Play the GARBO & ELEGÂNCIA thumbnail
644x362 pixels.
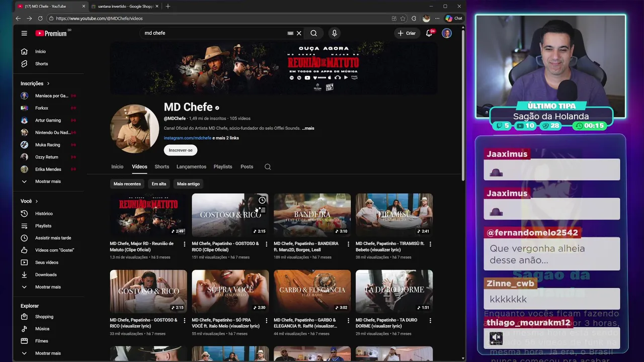coord(312,292)
